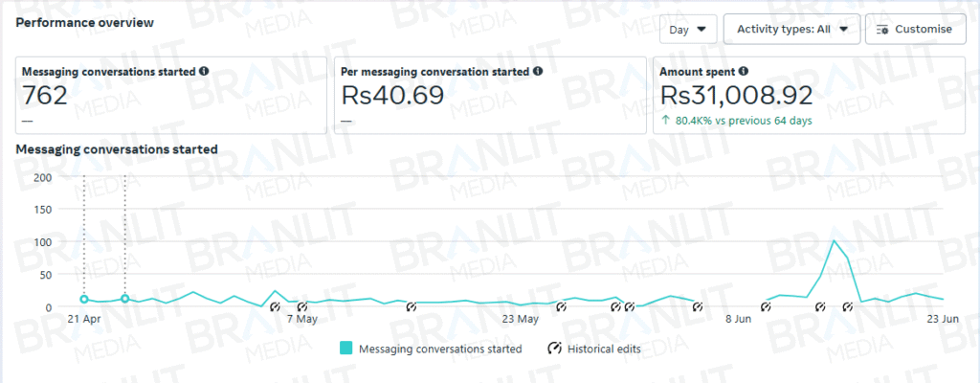Click the Customise button
Viewport: 980px width, 383px height.
click(x=914, y=29)
